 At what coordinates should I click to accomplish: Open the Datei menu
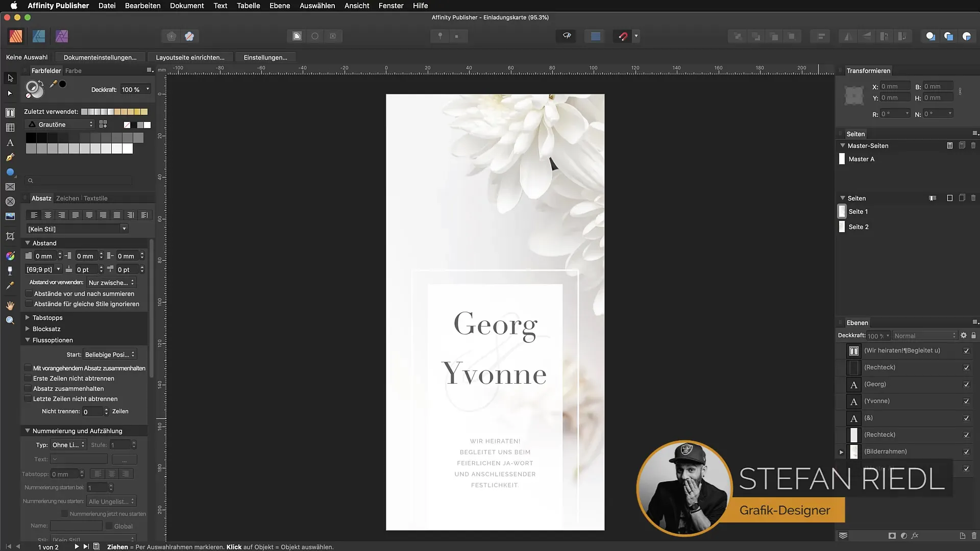coord(107,6)
